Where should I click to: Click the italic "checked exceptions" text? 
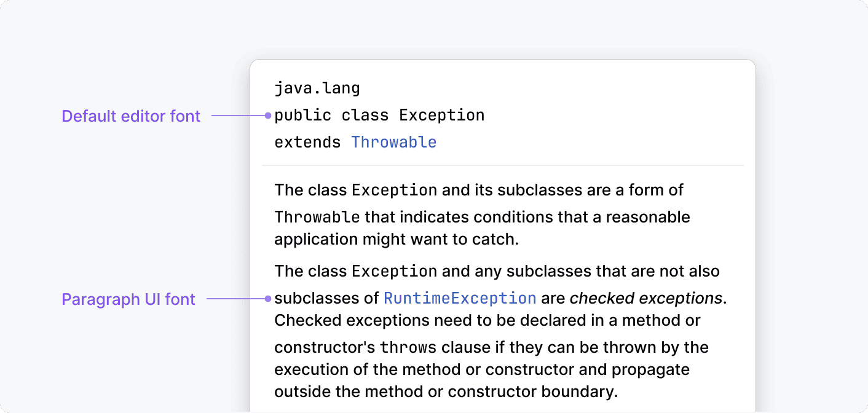[x=645, y=299]
